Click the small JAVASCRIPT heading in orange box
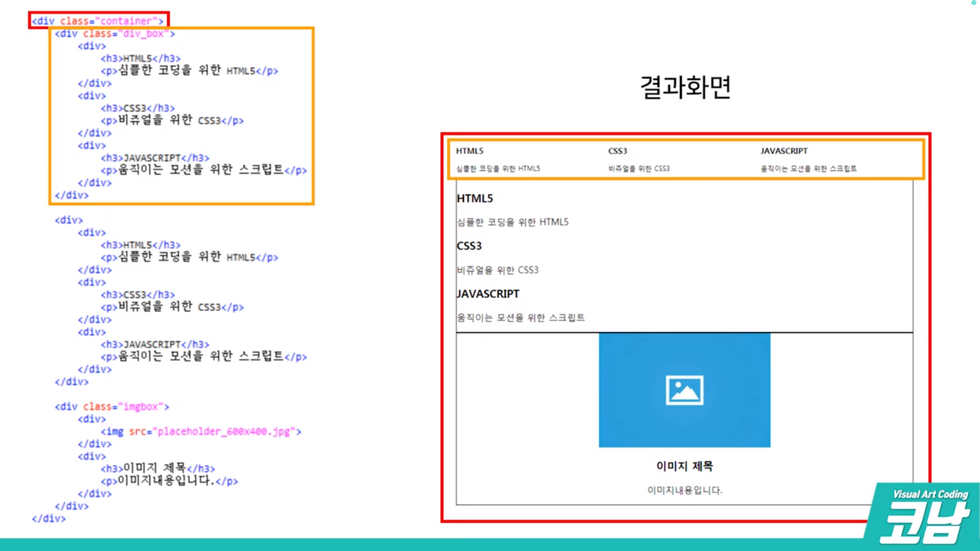The width and height of the screenshot is (980, 551). point(784,151)
